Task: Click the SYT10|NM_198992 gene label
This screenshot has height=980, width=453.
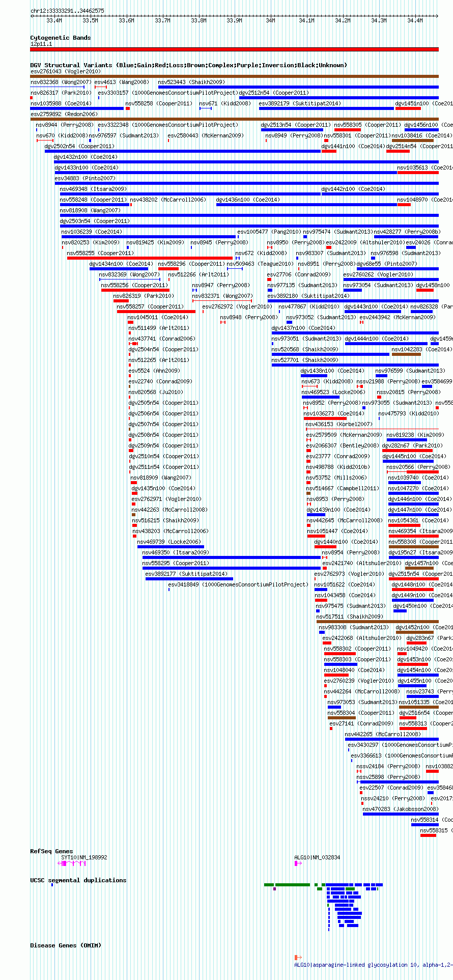Action: point(84,857)
